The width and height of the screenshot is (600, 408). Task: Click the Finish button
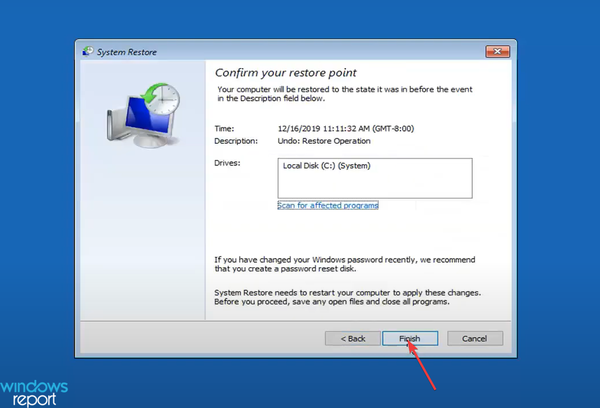pos(409,339)
